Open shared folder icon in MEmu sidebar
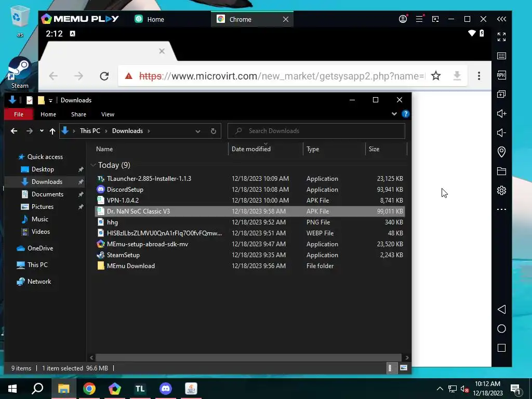532x399 pixels. [x=501, y=171]
